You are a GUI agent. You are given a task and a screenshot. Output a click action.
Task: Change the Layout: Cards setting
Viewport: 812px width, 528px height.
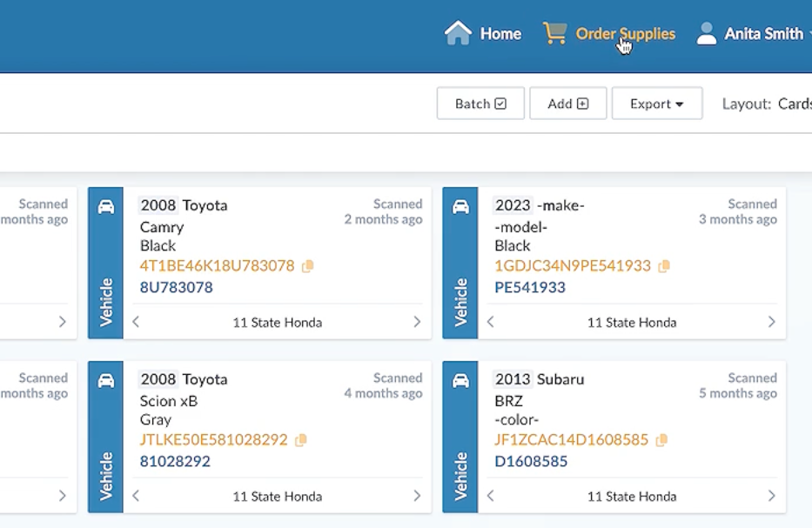coord(767,104)
